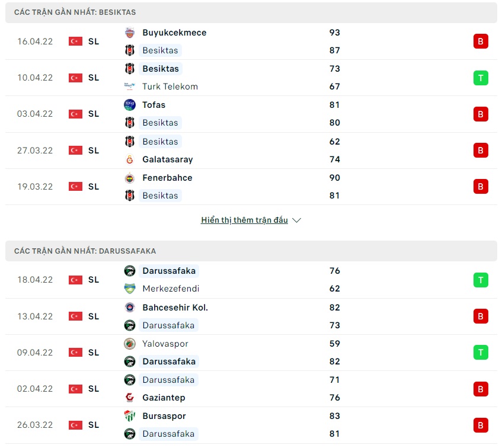This screenshot has width=499, height=448.
Task: Click the green T badge for Darussafaka vs Merkezefendi
Action: pyautogui.click(x=481, y=280)
